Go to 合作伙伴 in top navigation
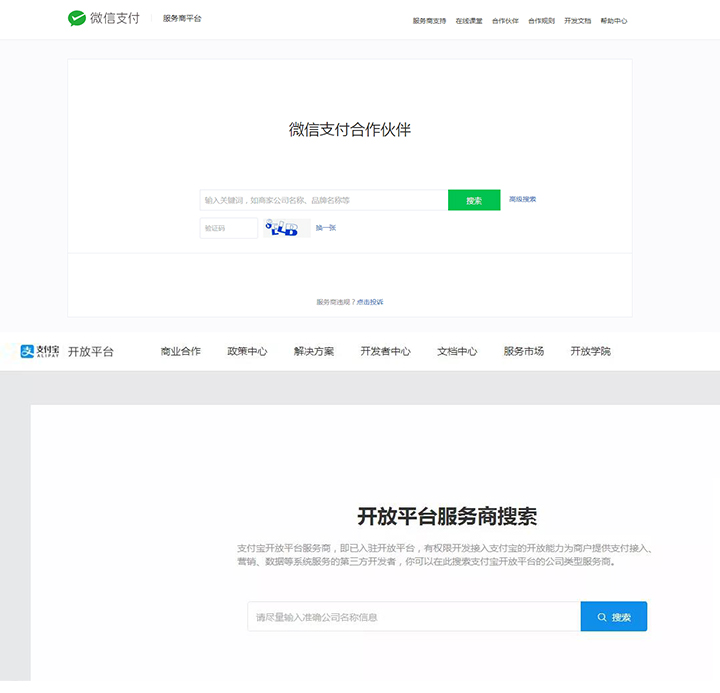 point(505,21)
